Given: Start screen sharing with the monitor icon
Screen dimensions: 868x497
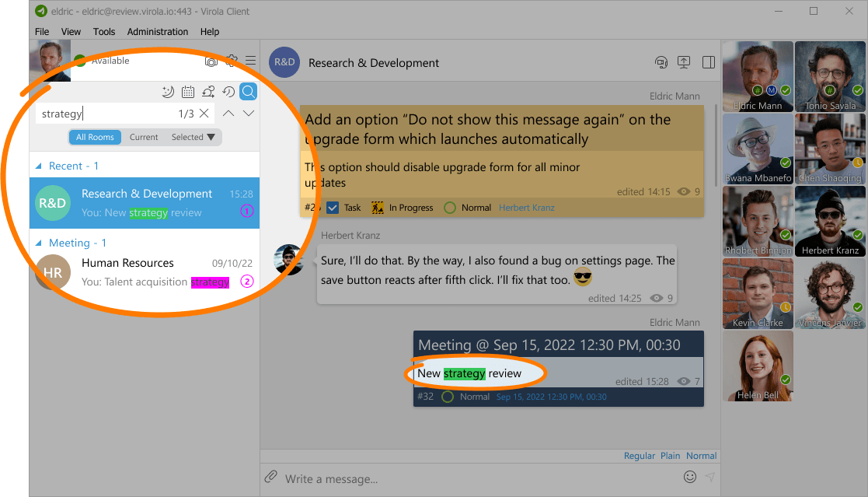Looking at the screenshot, I should coord(684,62).
